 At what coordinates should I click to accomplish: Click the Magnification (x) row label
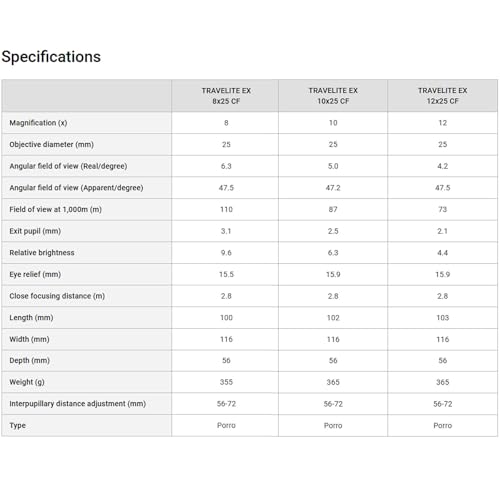(38, 123)
